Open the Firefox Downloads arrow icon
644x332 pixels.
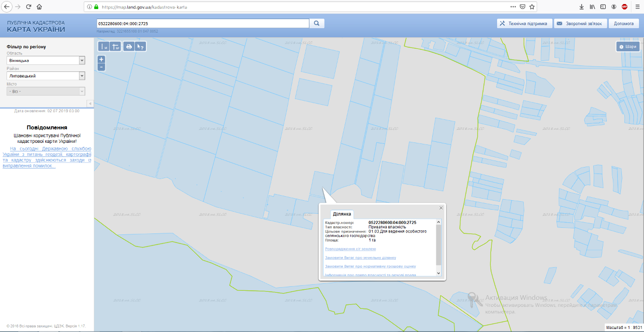click(x=582, y=7)
